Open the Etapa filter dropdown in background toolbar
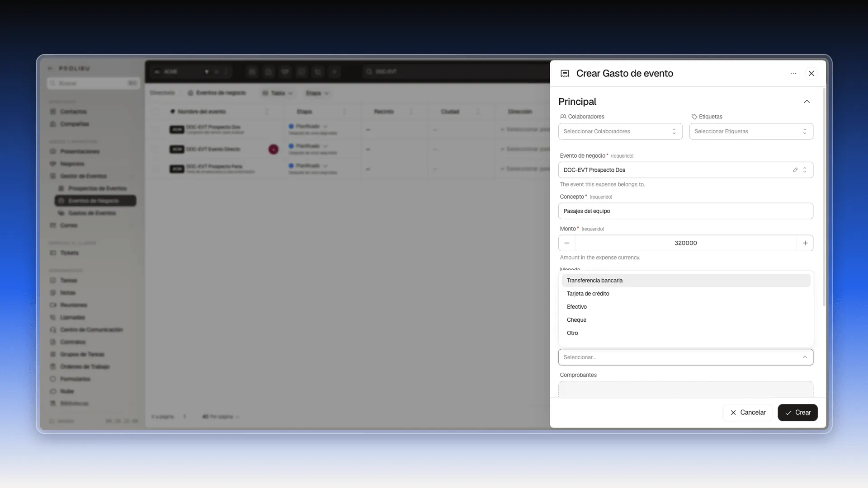The width and height of the screenshot is (868, 488). point(317,93)
